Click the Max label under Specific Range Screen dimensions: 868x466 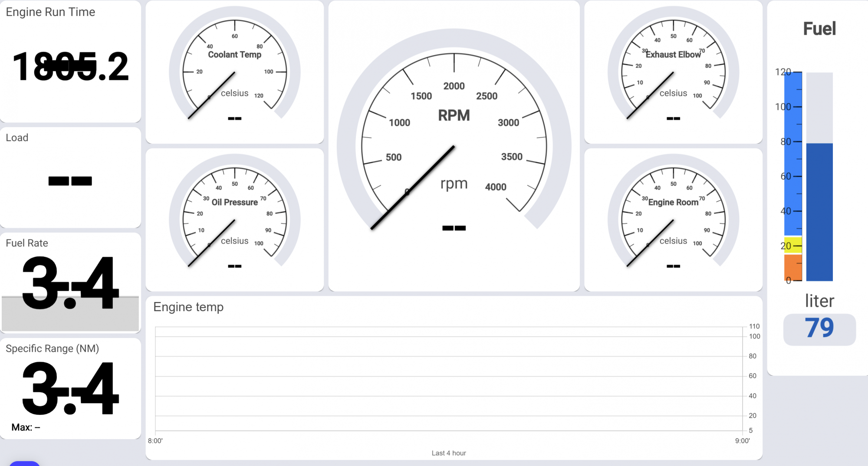click(x=26, y=427)
